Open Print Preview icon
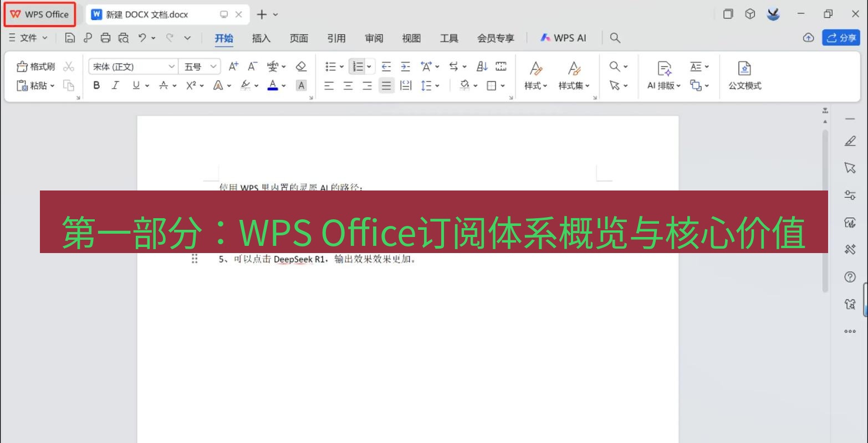 point(124,38)
